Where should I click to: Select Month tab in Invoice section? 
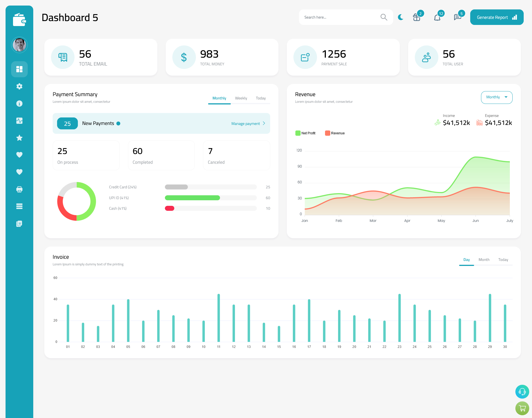(x=484, y=260)
